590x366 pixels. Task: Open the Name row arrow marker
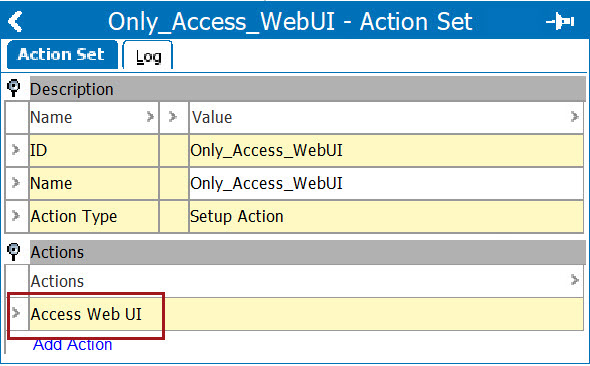(16, 183)
